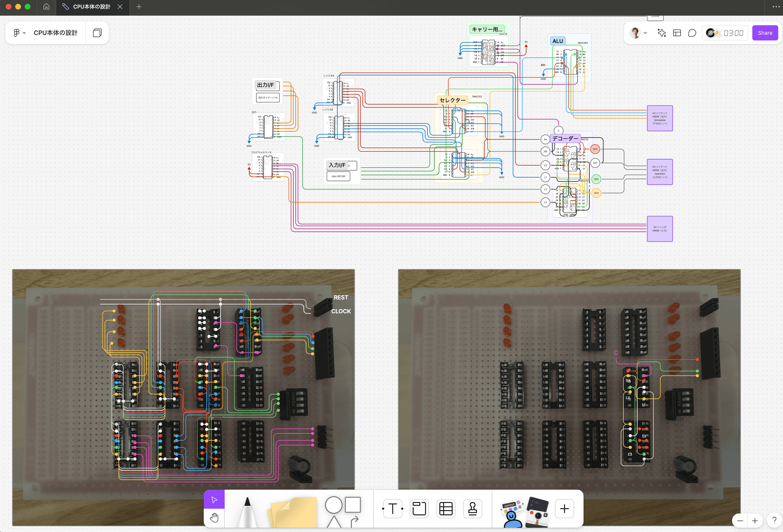The image size is (783, 532).
Task: Toggle the layout view icon
Action: pos(677,33)
